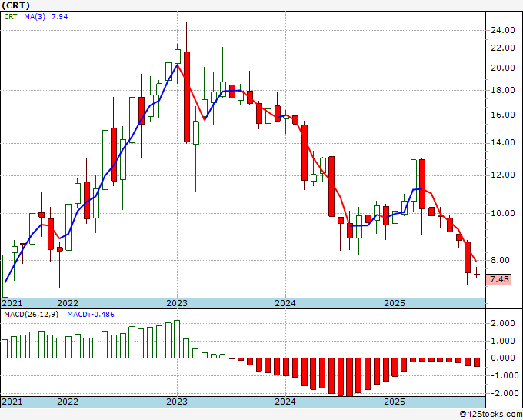Viewport: 523px width, 420px height.
Task: Click 2024 on the price chart timeline
Action: pos(285,303)
